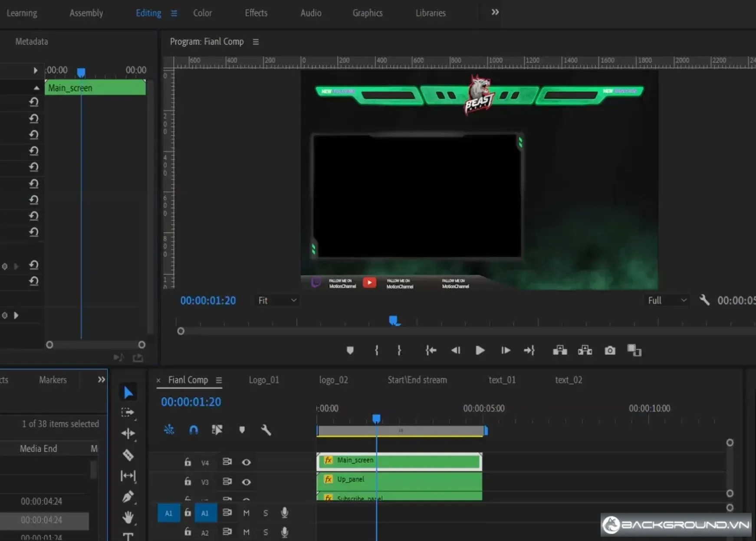The height and width of the screenshot is (541, 756).
Task: Click timeline panel timecode 00:00:01:20
Action: pyautogui.click(x=191, y=402)
